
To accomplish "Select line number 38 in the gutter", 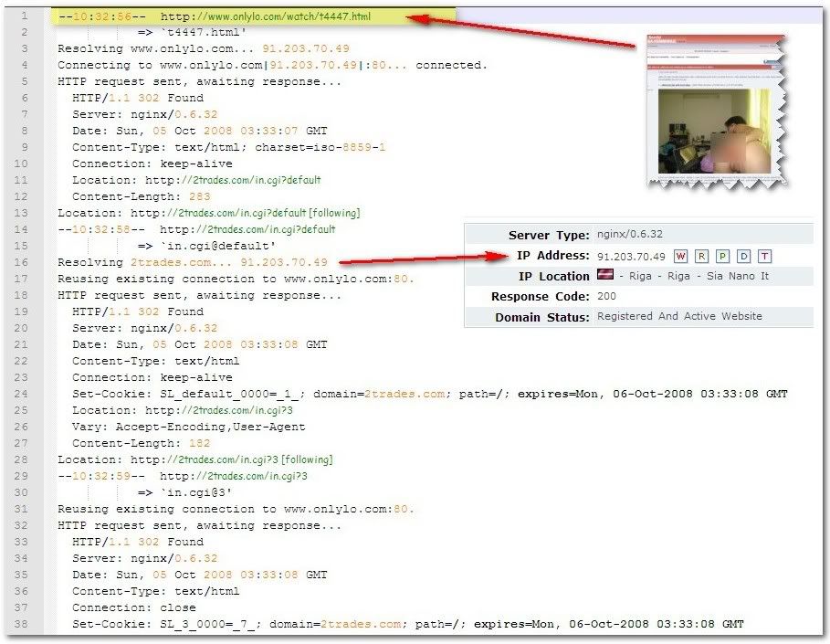I will [23, 624].
